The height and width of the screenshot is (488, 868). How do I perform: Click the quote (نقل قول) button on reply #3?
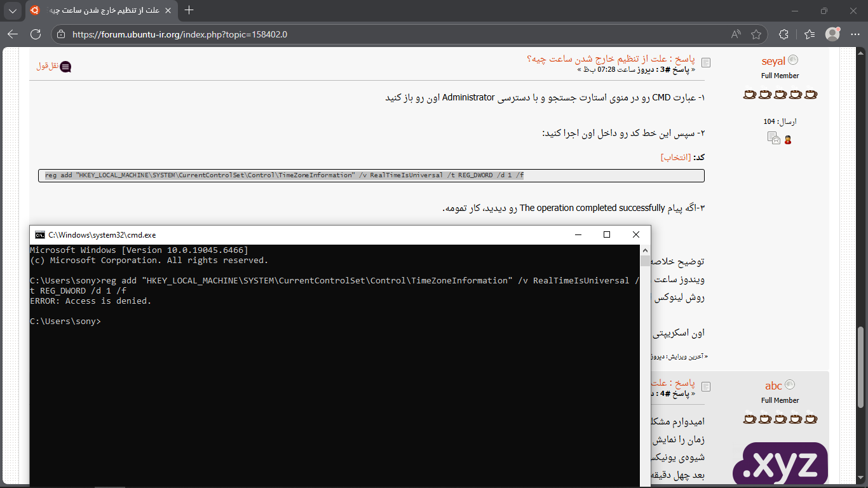click(x=53, y=67)
